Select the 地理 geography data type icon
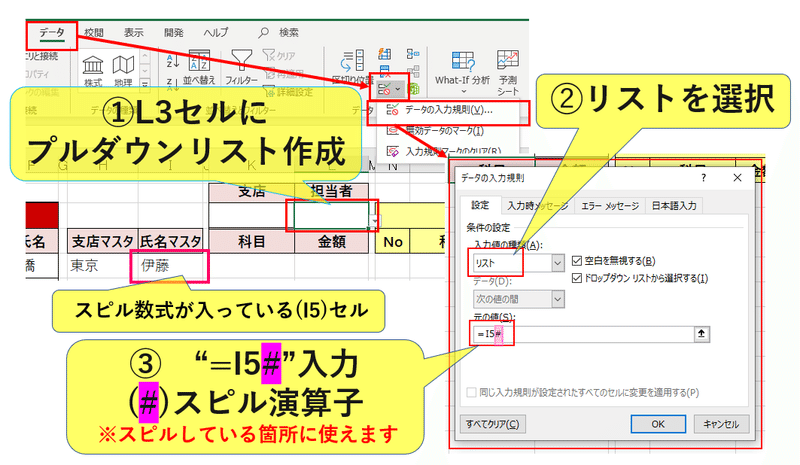This screenshot has height=465, width=800. (123, 70)
